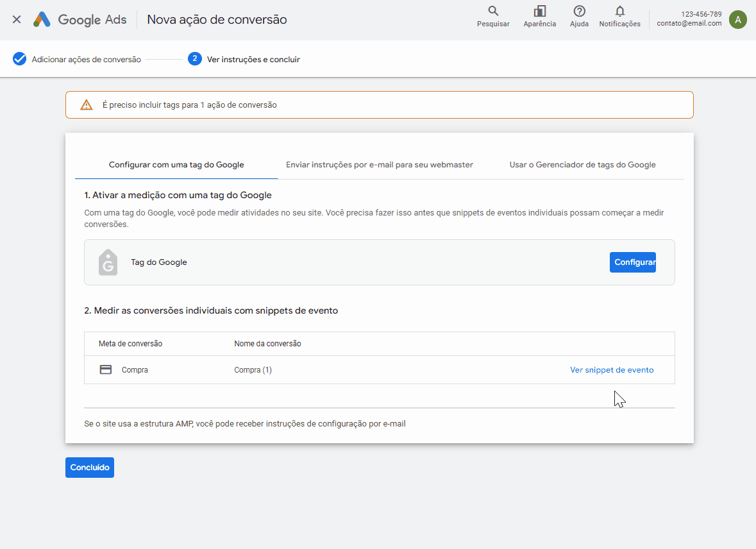Select 'Configurar com uma tag do Google' tab
Screen dimensions: 756x549
pyautogui.click(x=176, y=165)
